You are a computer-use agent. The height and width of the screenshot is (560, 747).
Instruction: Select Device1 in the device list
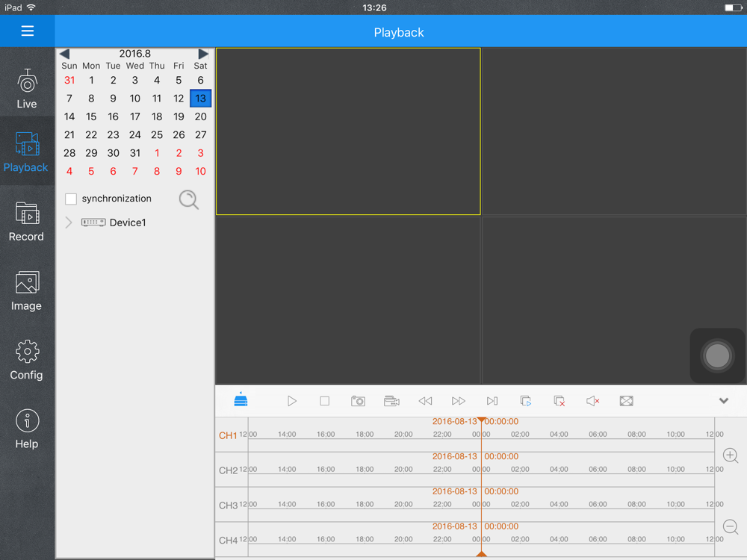(114, 223)
